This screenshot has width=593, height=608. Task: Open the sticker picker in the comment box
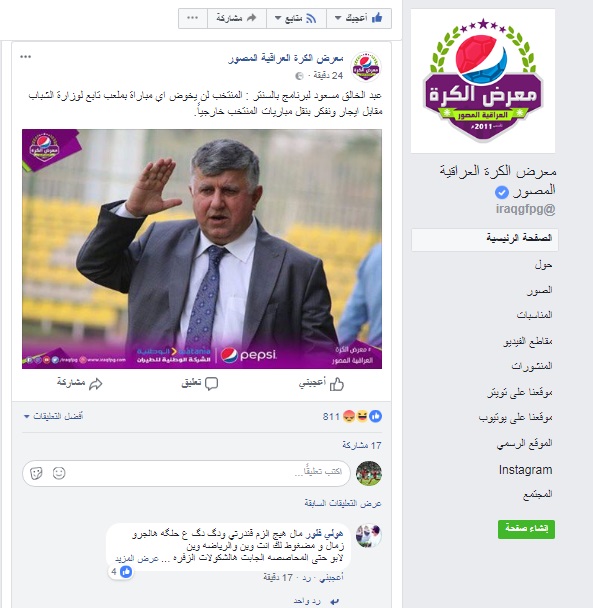36,473
